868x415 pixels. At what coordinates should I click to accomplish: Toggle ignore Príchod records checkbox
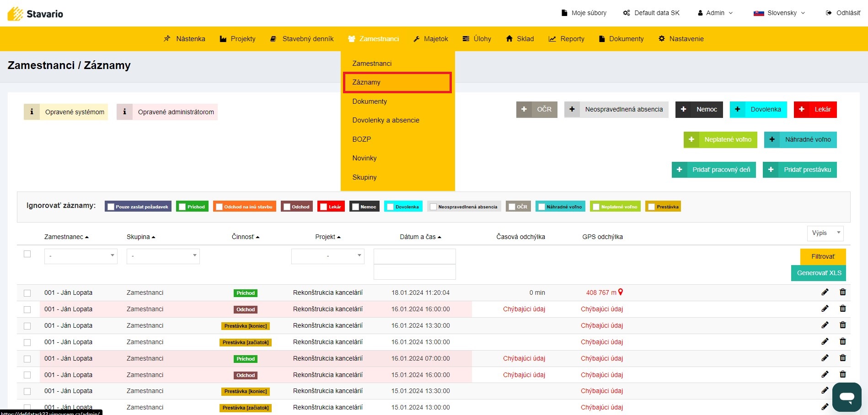[x=182, y=207]
